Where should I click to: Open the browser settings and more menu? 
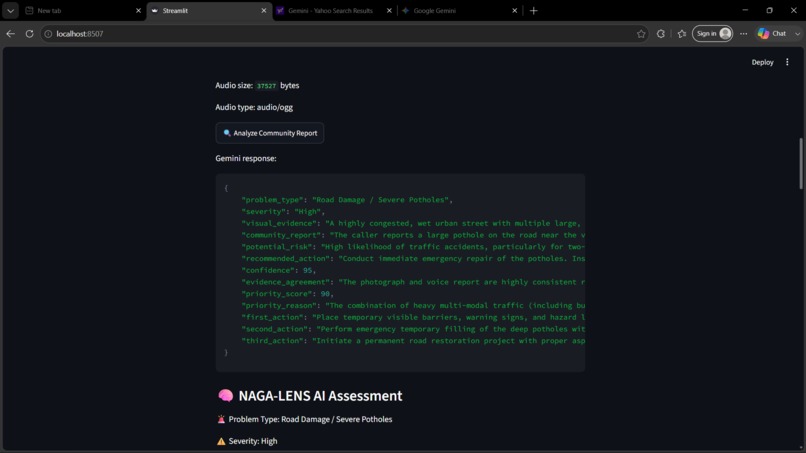(x=743, y=34)
